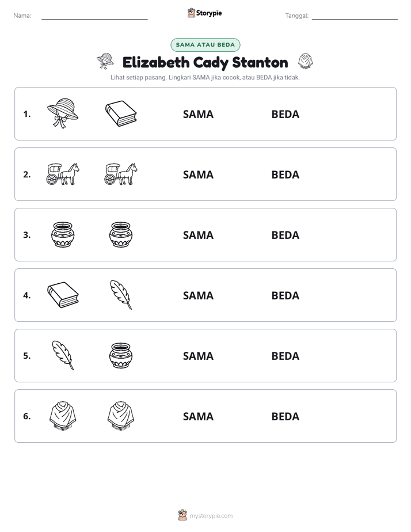Click the book icon in row 4
The image size is (411, 532).
(x=63, y=295)
